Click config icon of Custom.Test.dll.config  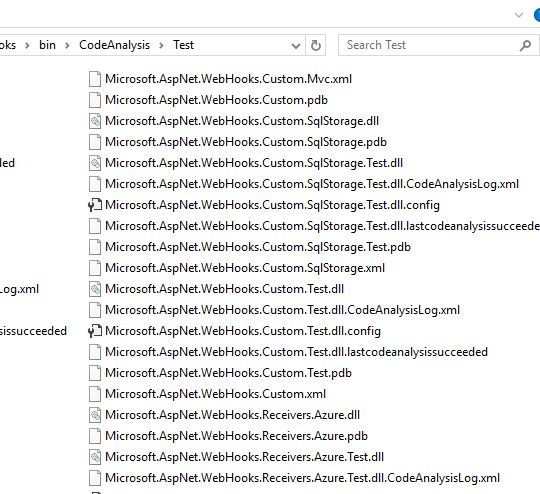coord(95,331)
